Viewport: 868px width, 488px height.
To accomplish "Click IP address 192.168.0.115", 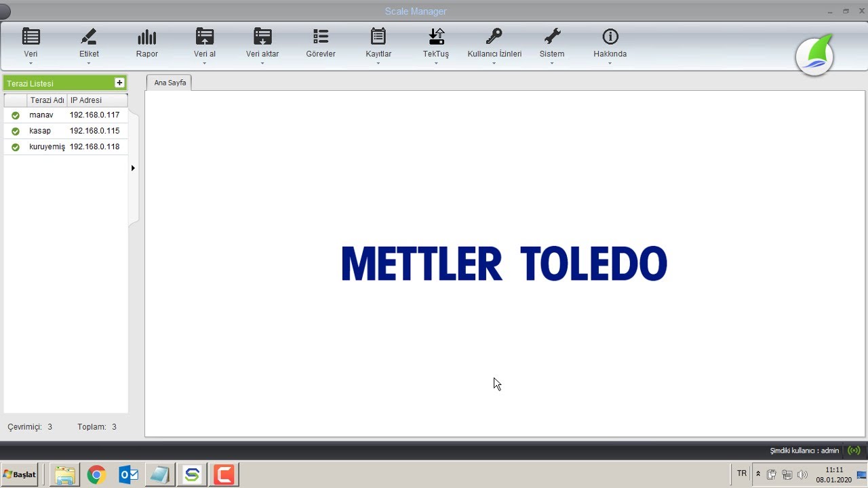I will [94, 131].
